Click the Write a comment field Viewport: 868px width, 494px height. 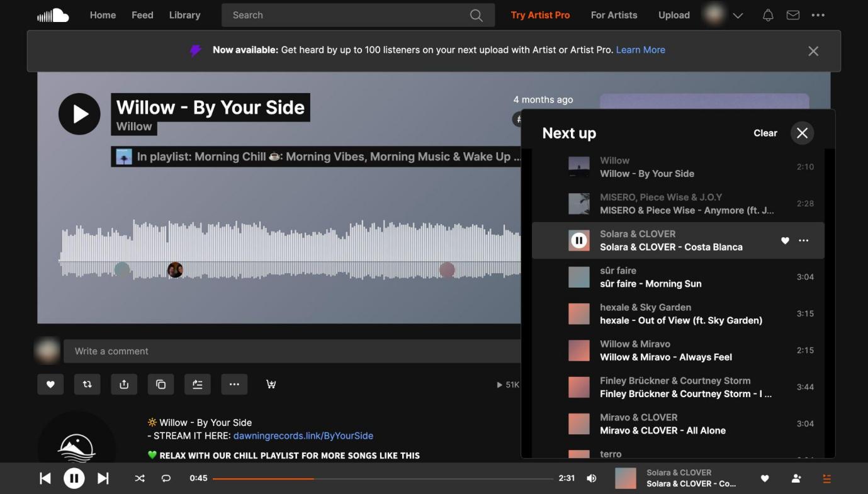(292, 351)
